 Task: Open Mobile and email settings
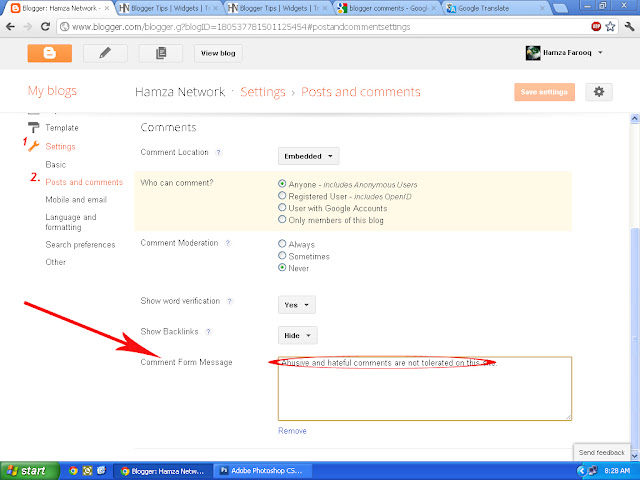(x=76, y=200)
